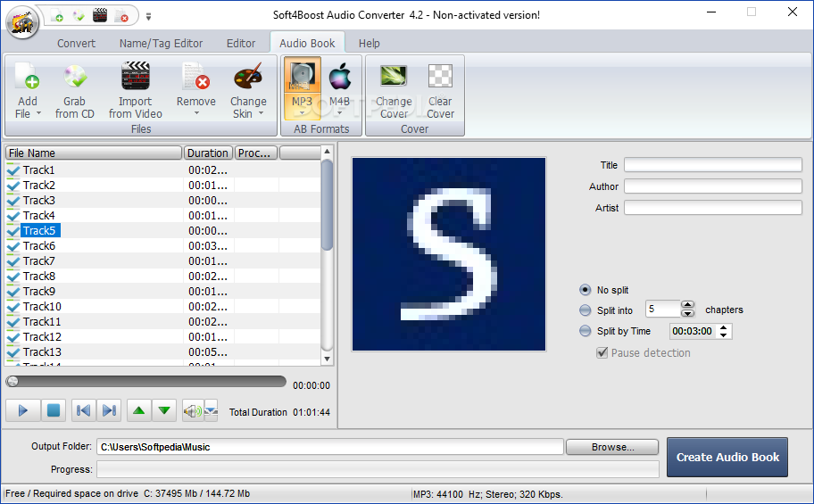
Task: Skip to the previous track
Action: [x=83, y=410]
